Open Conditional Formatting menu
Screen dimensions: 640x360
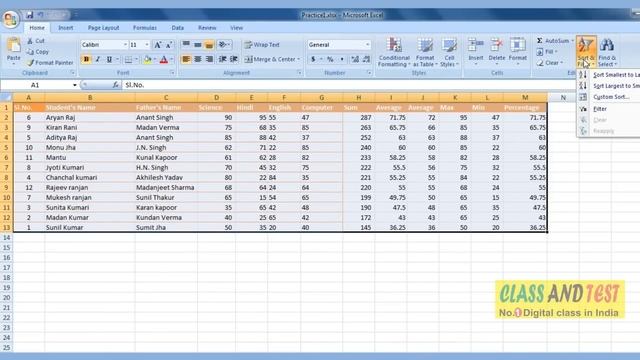[x=394, y=52]
